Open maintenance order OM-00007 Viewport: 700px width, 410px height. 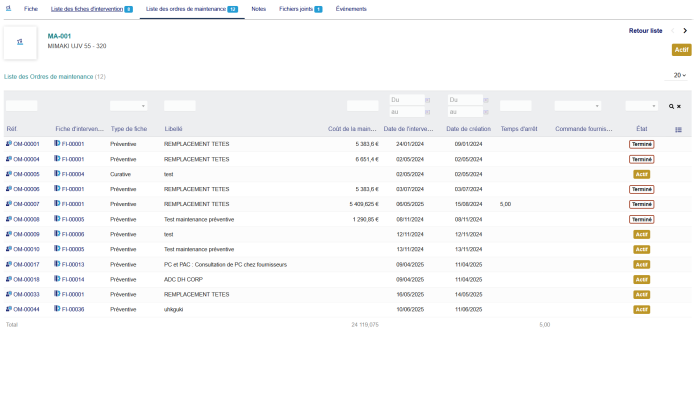26,204
